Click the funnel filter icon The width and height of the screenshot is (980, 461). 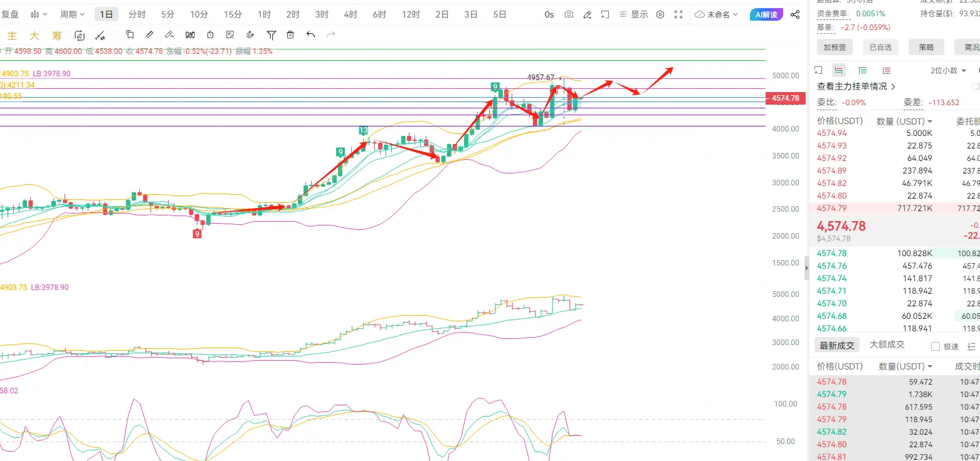pyautogui.click(x=271, y=35)
